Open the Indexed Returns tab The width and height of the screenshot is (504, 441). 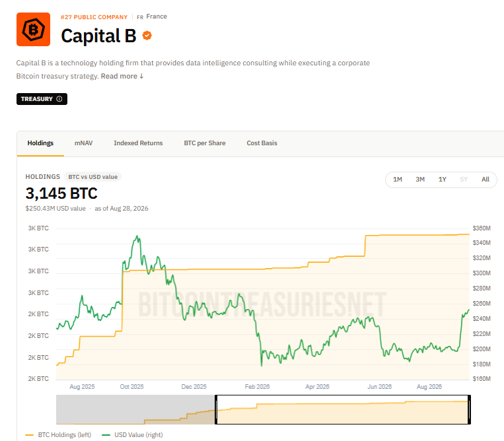(x=138, y=143)
